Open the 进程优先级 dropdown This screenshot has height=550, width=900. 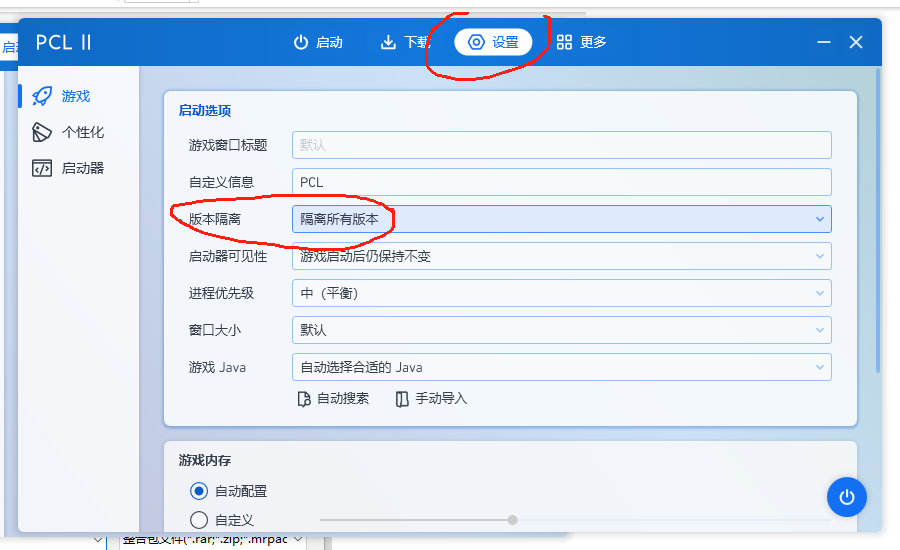[561, 293]
